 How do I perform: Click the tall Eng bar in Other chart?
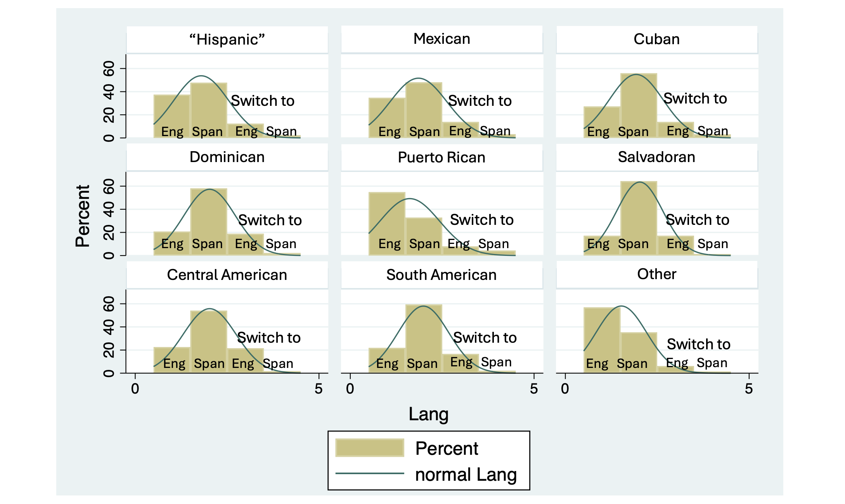coord(602,340)
